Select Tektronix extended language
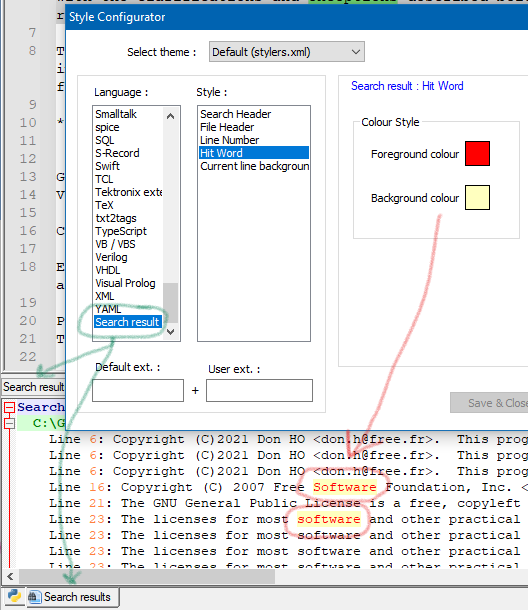The image size is (528, 610). click(x=128, y=192)
